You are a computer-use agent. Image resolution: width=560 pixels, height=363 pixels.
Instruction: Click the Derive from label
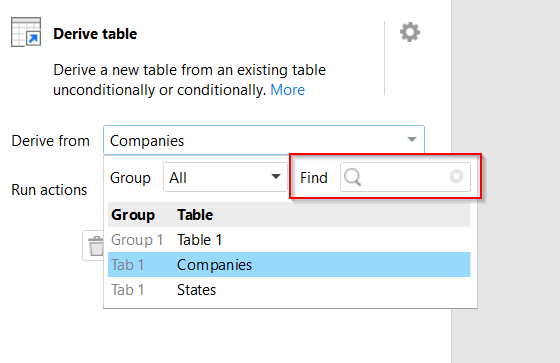pyautogui.click(x=50, y=141)
